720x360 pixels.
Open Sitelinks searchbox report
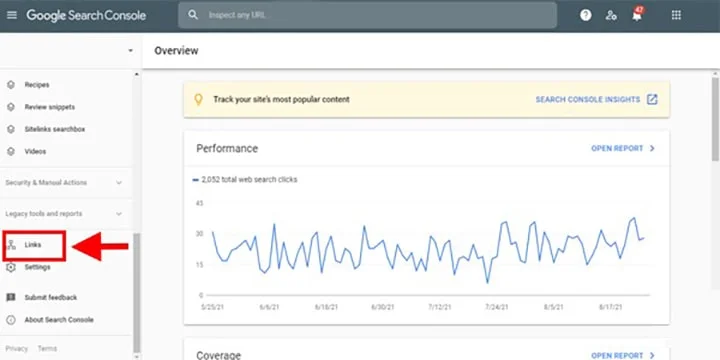tap(55, 129)
